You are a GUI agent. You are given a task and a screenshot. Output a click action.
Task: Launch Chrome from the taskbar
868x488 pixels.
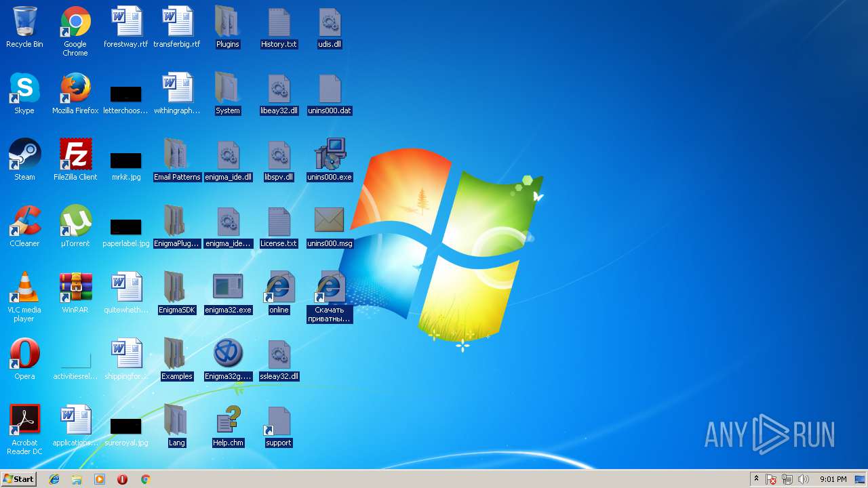click(x=145, y=479)
